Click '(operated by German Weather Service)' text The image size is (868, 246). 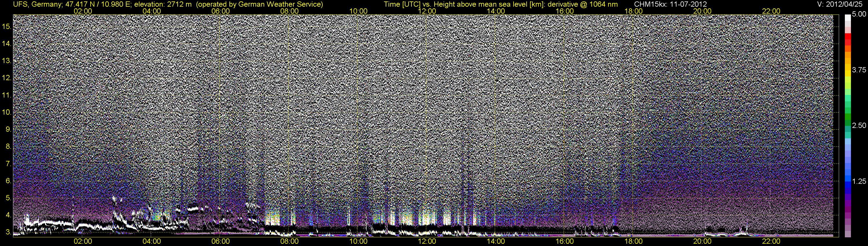coord(259,4)
